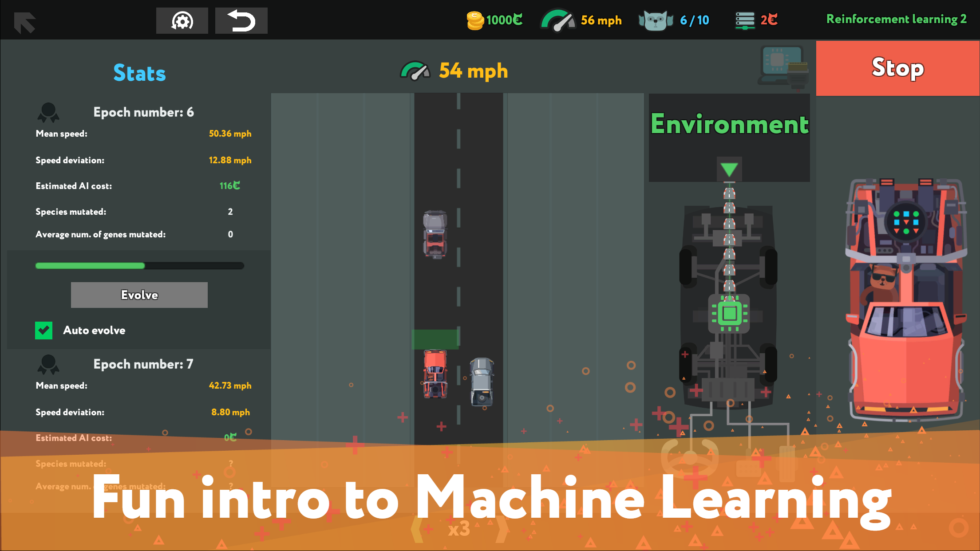Select the green AI chip in the car chassis
This screenshot has height=551, width=980.
[729, 313]
